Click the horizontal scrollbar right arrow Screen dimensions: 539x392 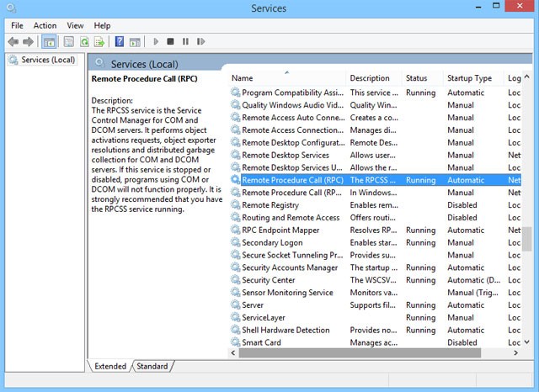point(515,352)
